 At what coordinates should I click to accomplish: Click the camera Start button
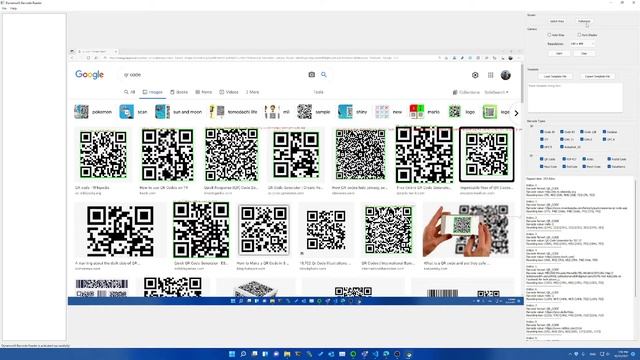[x=559, y=53]
